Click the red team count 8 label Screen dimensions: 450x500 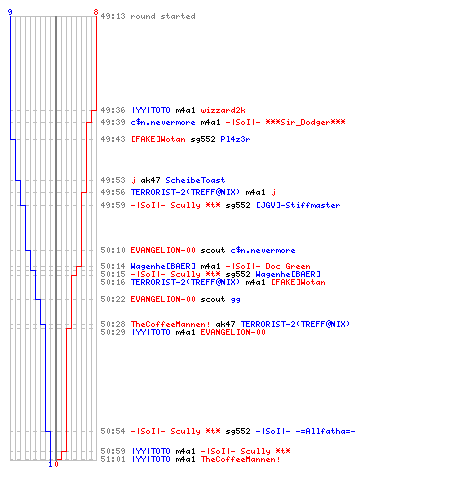point(96,12)
